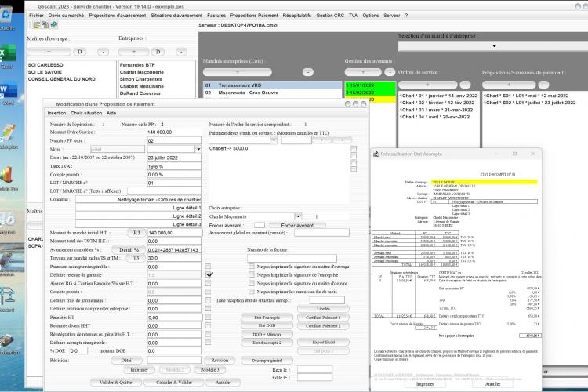
Task: Click the Date field showing 23-juillet-2022
Action: (174, 158)
